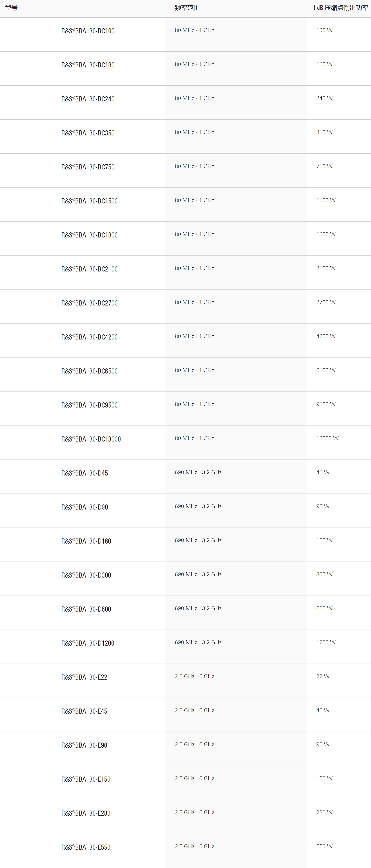Click the R&S BBA130-BC750 model name

point(88,167)
